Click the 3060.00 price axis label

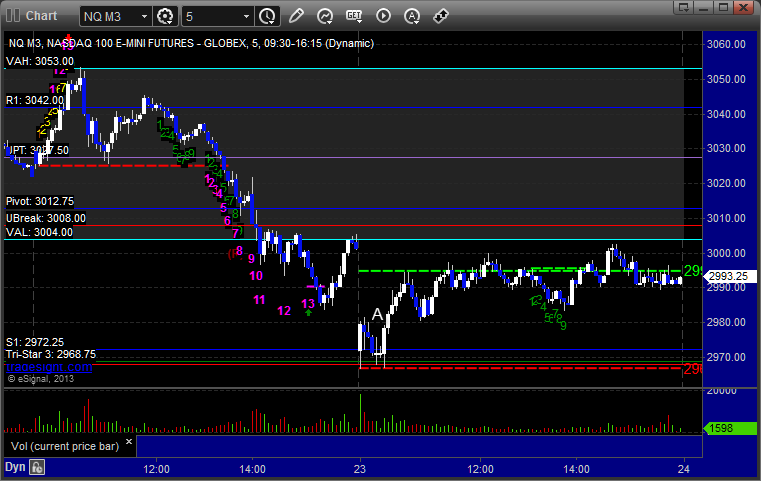pos(727,44)
